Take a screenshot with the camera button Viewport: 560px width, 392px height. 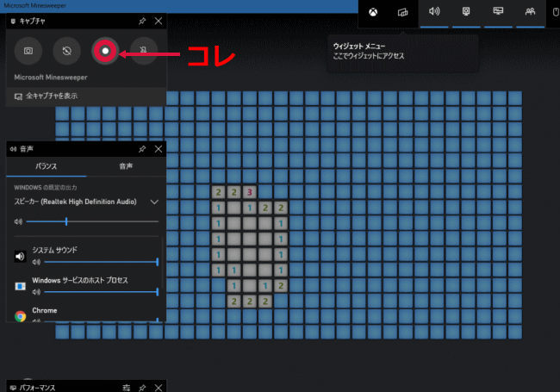click(28, 51)
